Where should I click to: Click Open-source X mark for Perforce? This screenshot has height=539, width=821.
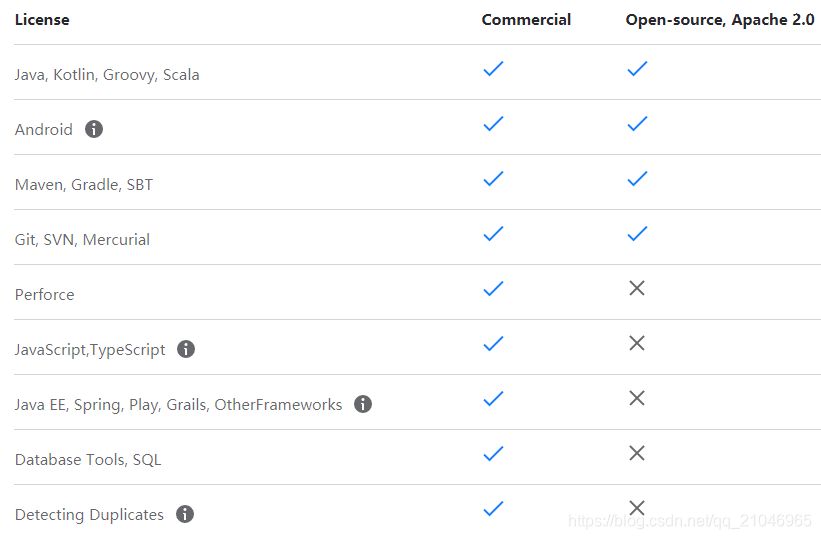(x=637, y=288)
